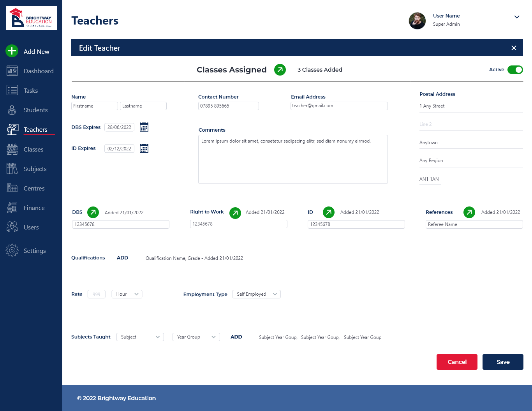Click the Firstname input field

point(95,106)
